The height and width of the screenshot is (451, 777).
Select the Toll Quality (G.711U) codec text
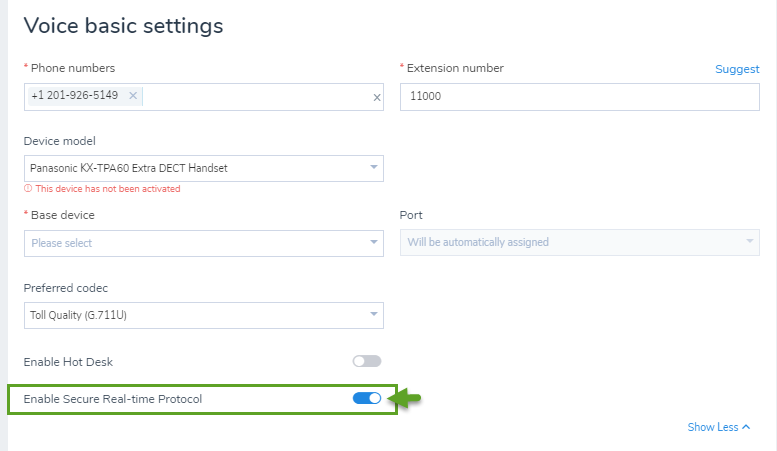[x=78, y=315]
